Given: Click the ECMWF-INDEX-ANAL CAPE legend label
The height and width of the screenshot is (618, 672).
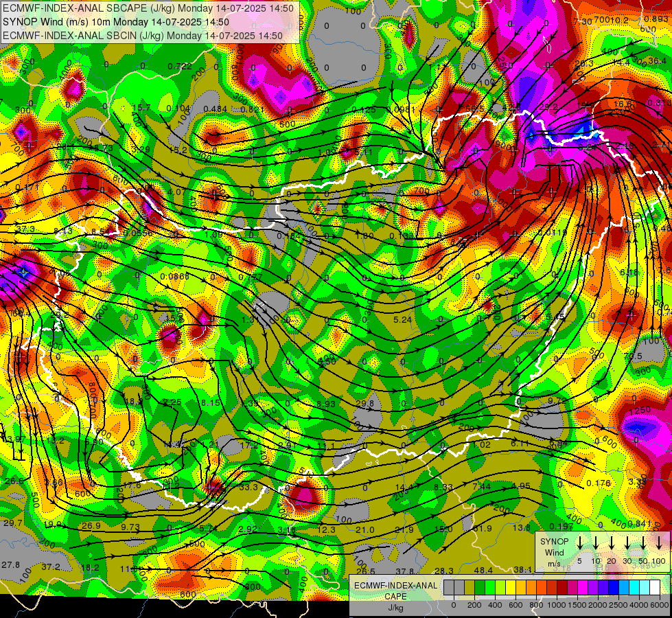Looking at the screenshot, I should click(x=395, y=591).
